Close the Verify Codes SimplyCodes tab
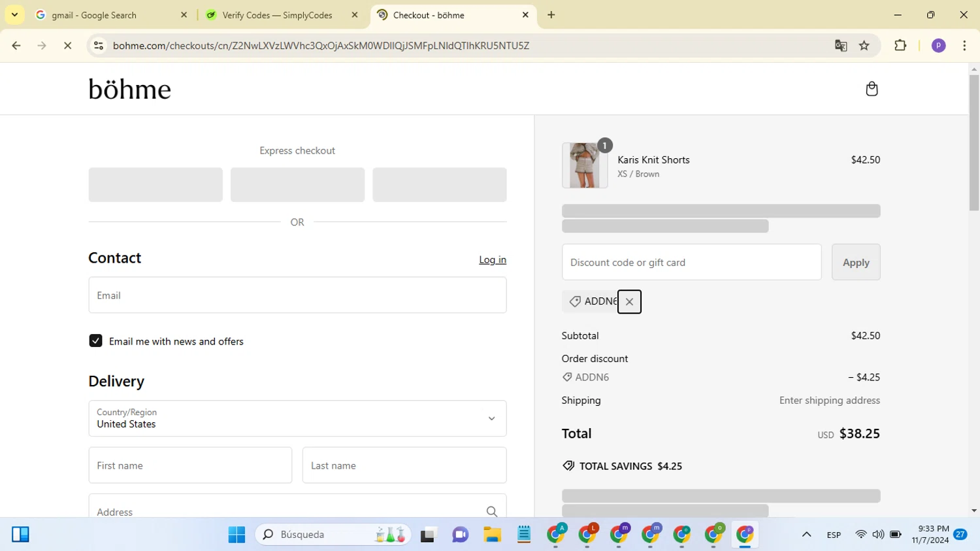The width and height of the screenshot is (980, 551). coord(355,15)
